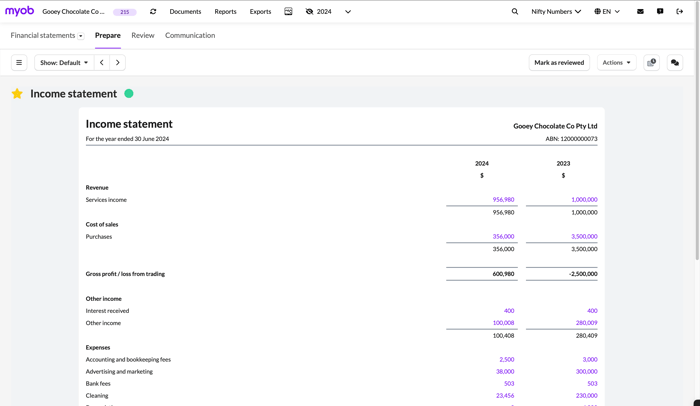The width and height of the screenshot is (700, 406).
Task: Click 2023 Accounting and bookkeeping fees 3,000
Action: (590, 359)
